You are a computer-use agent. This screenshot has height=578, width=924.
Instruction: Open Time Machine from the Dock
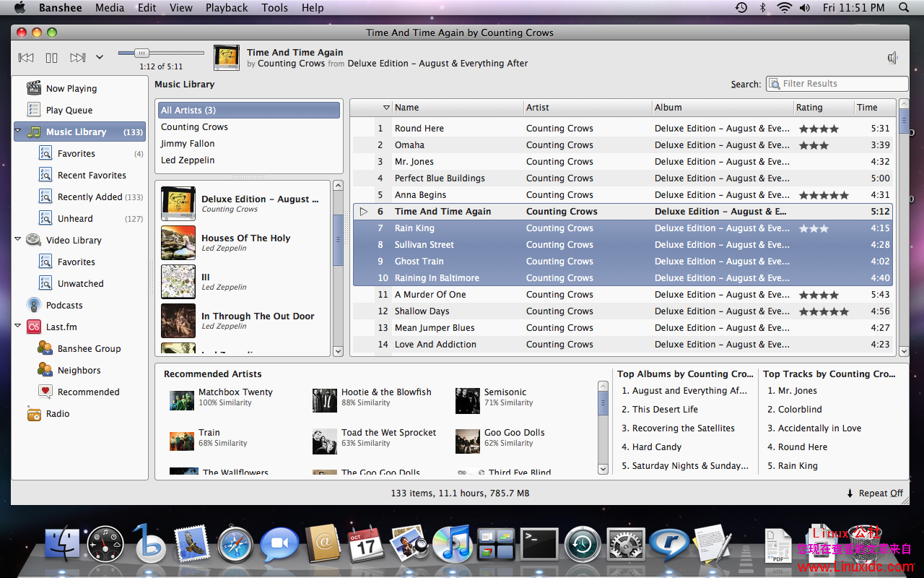583,543
